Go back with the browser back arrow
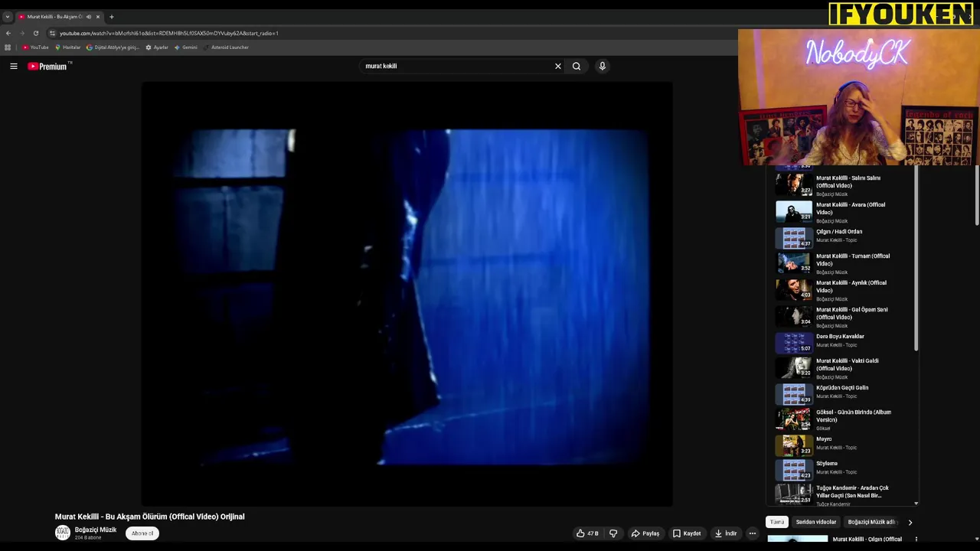Image resolution: width=980 pixels, height=551 pixels. pos(8,34)
